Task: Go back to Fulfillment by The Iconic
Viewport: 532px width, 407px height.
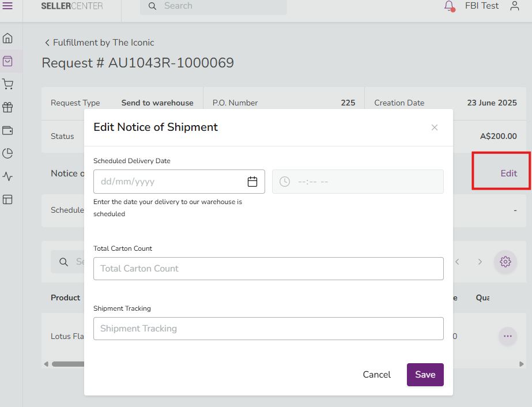Action: tap(99, 43)
